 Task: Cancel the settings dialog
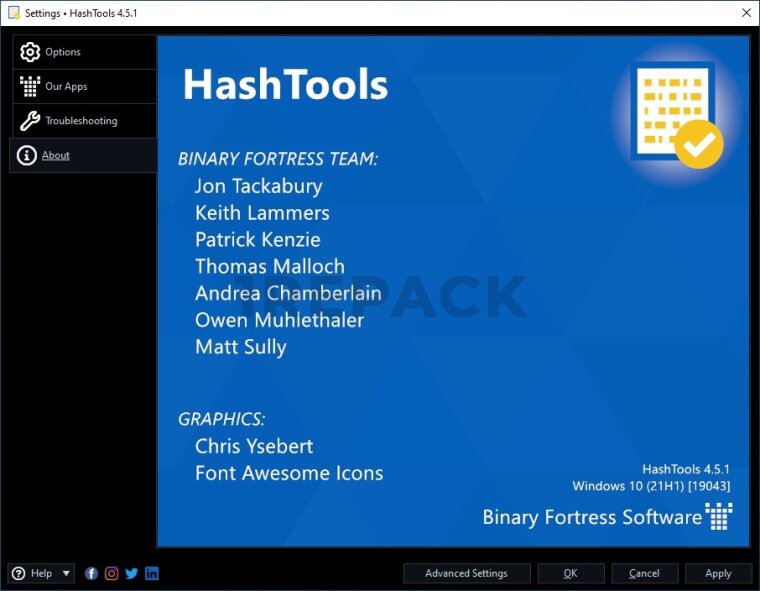click(x=644, y=573)
